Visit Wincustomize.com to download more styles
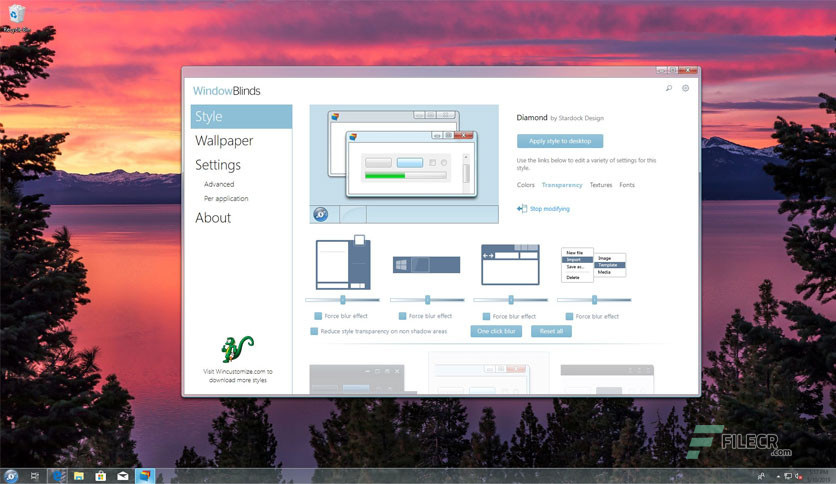 [237, 376]
